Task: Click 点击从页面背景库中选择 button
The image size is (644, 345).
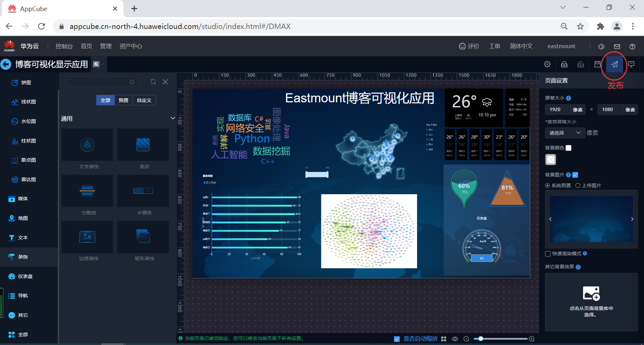Action: point(592,302)
